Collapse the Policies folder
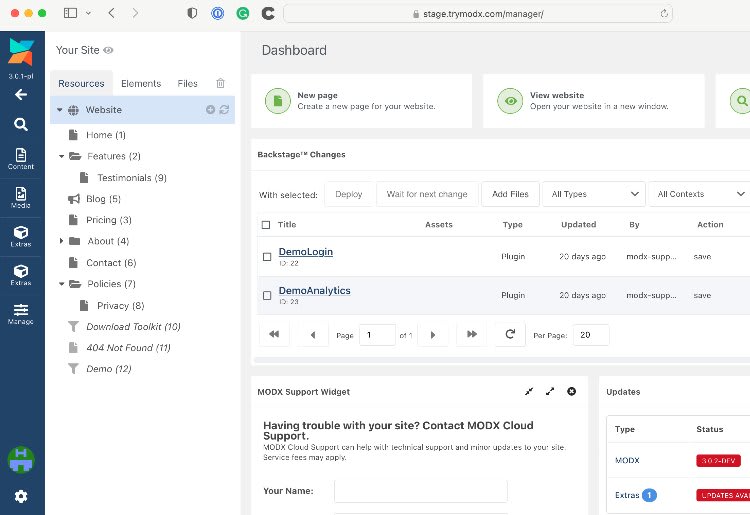750x515 pixels. coord(61,284)
